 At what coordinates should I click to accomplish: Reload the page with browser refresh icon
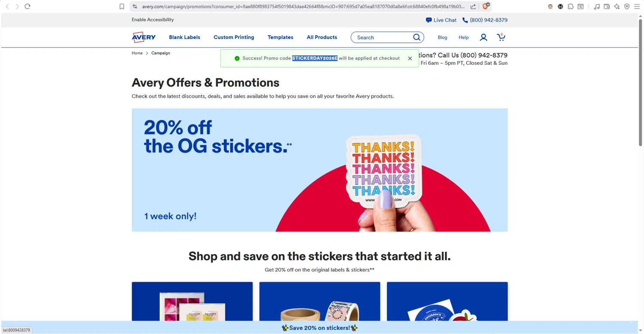click(x=27, y=6)
